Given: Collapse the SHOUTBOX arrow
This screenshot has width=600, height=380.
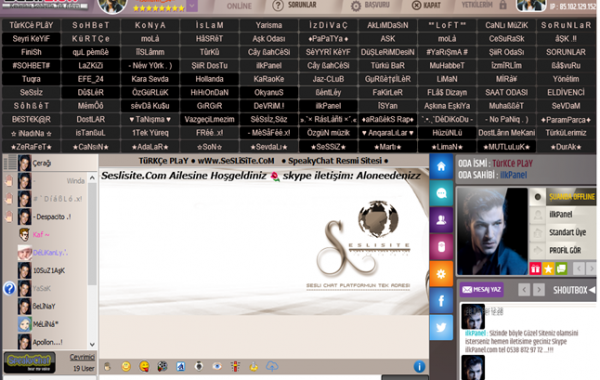Looking at the screenshot, I should 592,290.
